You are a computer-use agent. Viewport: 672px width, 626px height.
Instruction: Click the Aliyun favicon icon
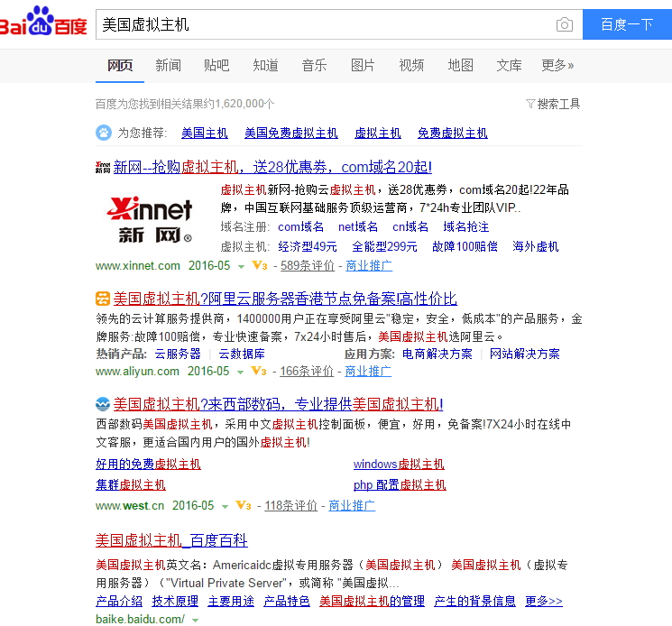click(x=103, y=299)
